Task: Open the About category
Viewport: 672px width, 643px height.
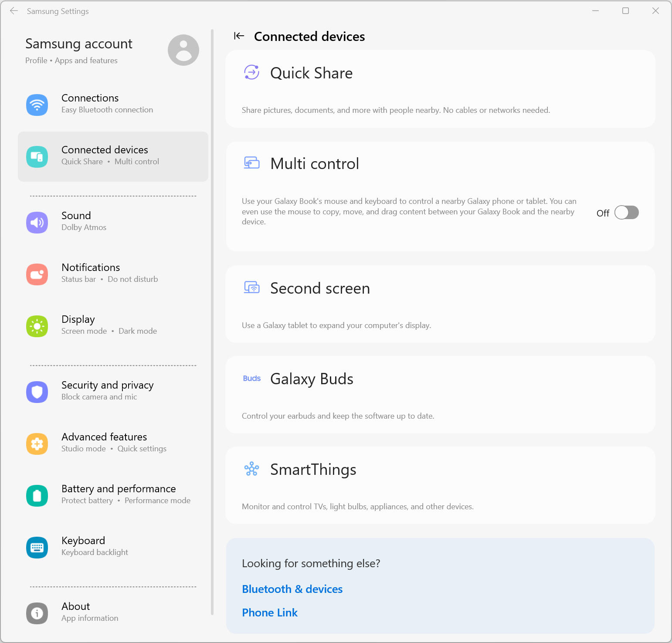Action: point(113,613)
